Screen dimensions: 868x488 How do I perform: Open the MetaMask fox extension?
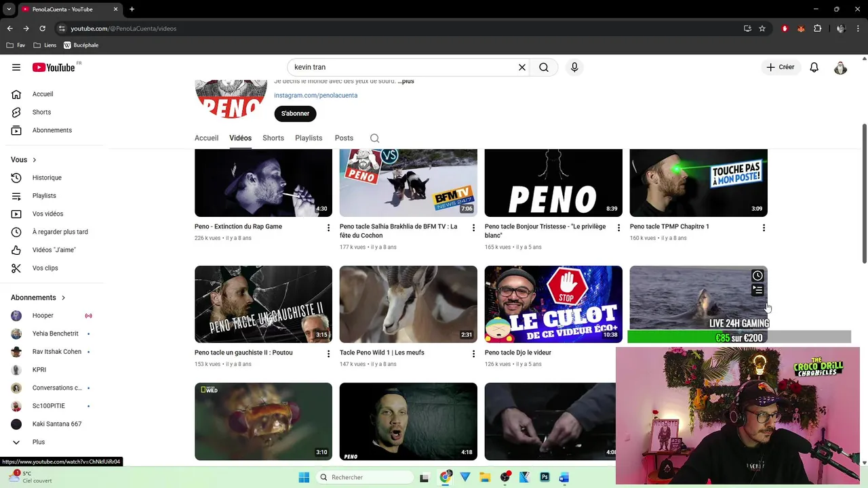801,28
